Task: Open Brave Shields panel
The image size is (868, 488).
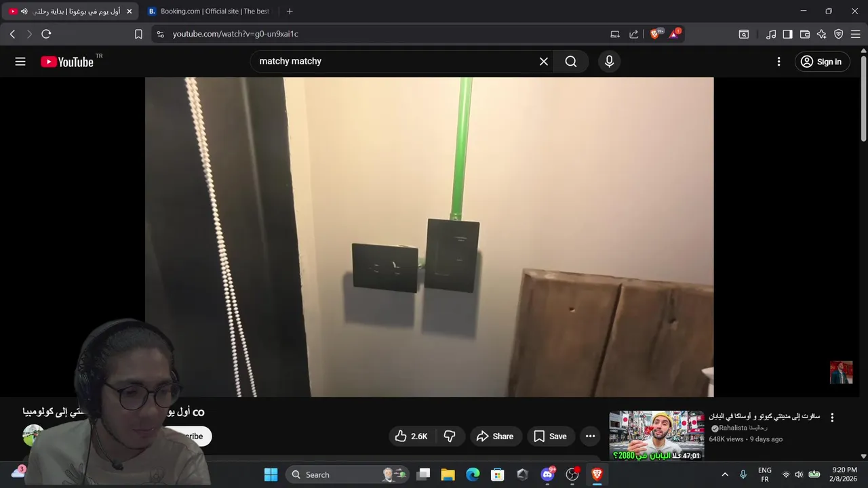Action: point(655,34)
